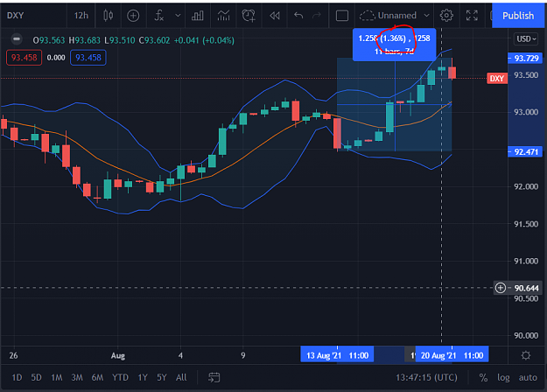Image resolution: width=547 pixels, height=392 pixels.
Task: Click the plus icon at 90.644
Action: point(501,288)
